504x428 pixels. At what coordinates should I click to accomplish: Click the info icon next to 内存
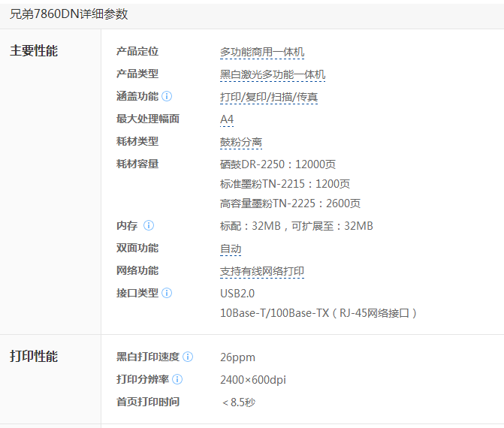(x=149, y=225)
